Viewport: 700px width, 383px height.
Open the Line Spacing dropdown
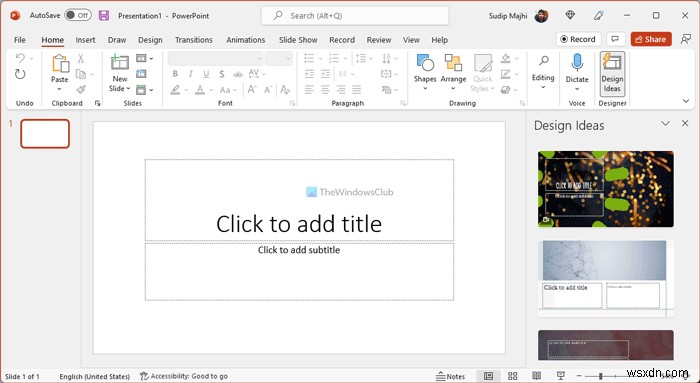tap(363, 58)
